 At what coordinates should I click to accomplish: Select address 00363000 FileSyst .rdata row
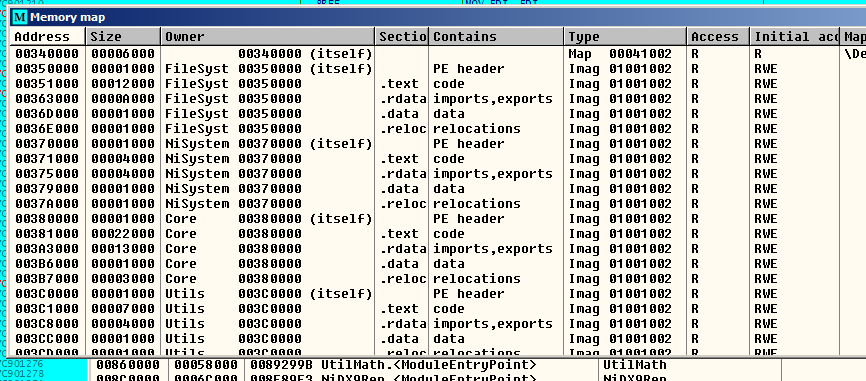pos(438,98)
